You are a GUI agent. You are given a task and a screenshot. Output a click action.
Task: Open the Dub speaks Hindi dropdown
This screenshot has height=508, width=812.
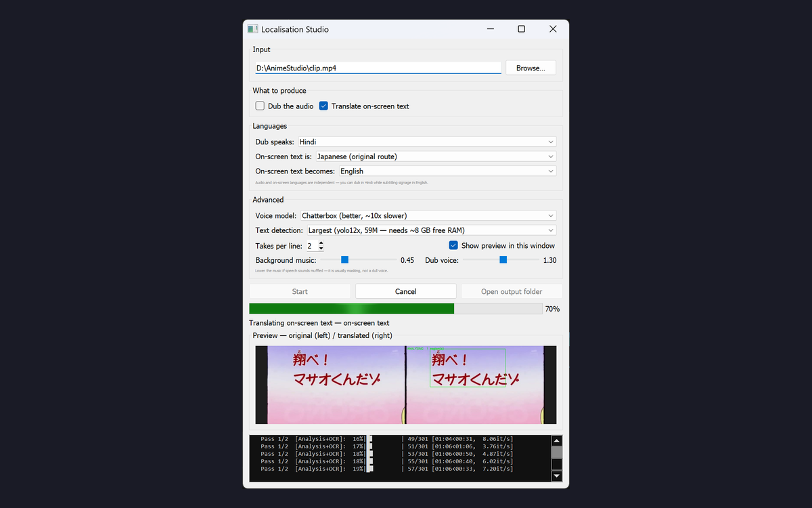[427, 142]
